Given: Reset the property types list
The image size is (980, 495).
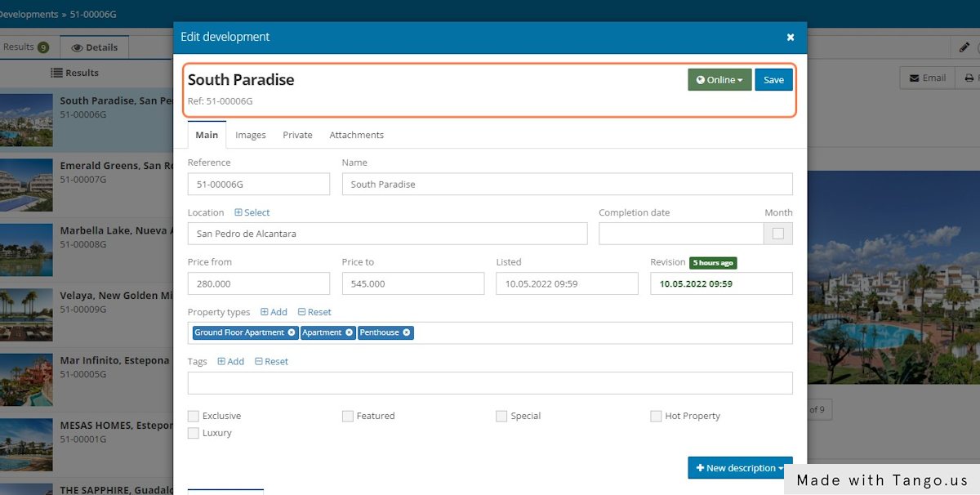Looking at the screenshot, I should click(x=314, y=312).
